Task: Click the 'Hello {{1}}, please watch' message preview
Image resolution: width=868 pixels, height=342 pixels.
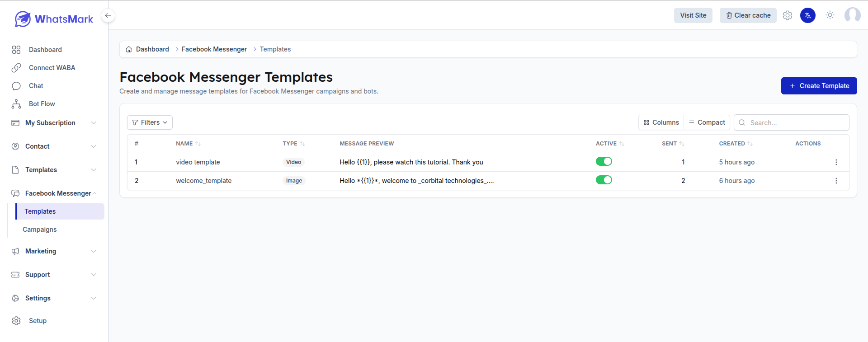Action: click(x=411, y=162)
